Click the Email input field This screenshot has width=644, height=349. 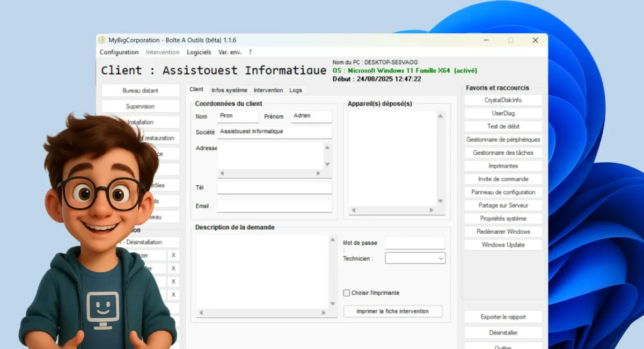[x=275, y=206]
